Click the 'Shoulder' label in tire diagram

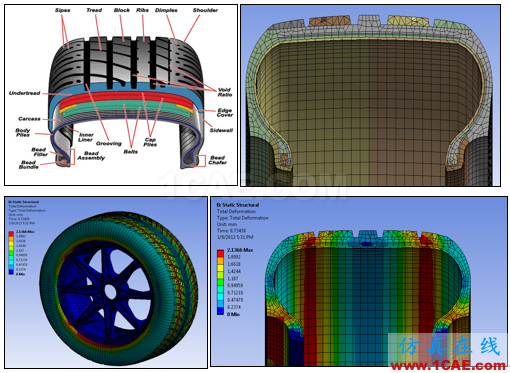click(205, 10)
